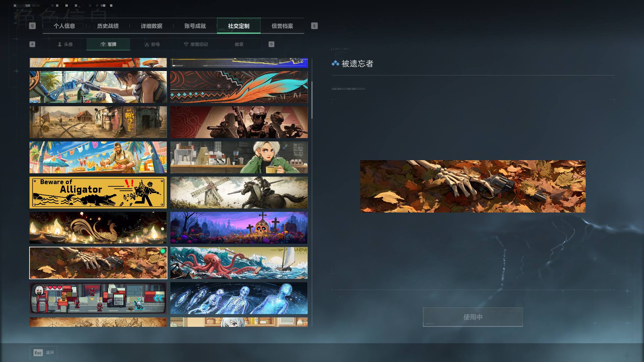Viewport: 644px width, 362px height.
Task: Switch to the 徽章 badge sub-tab
Action: click(239, 44)
